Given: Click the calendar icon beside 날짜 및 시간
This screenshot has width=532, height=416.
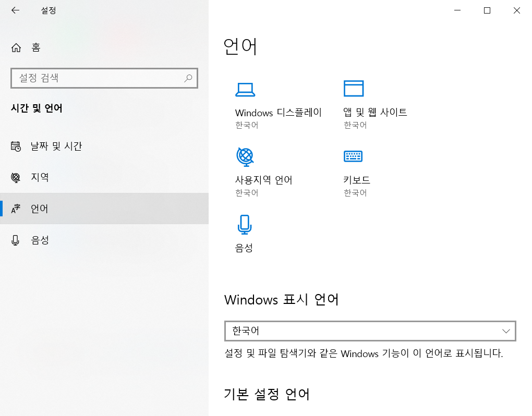Looking at the screenshot, I should click(16, 146).
